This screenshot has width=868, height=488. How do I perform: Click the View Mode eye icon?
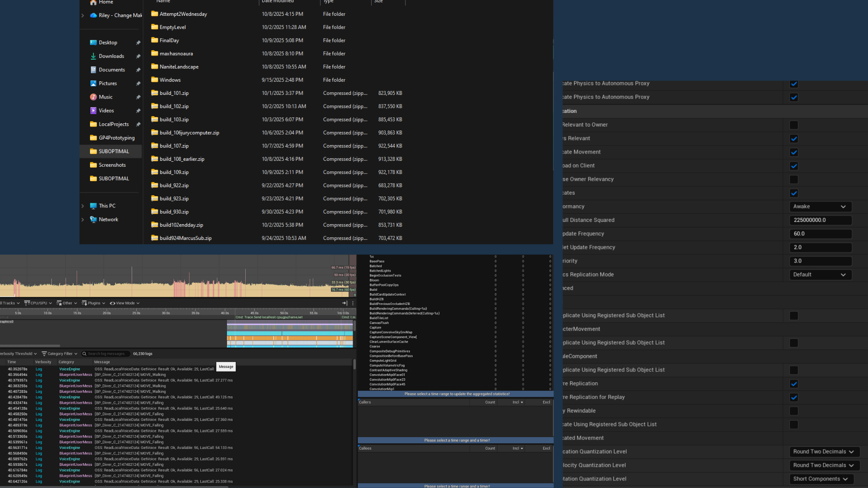pos(112,303)
